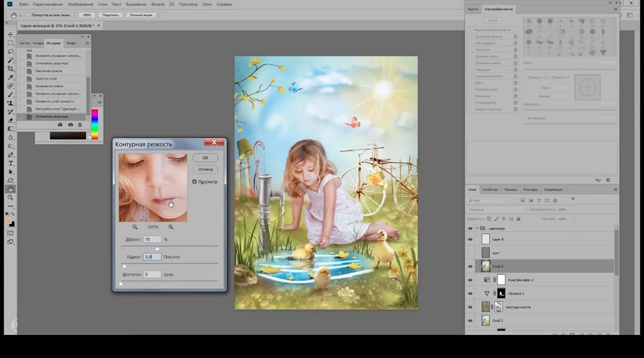The height and width of the screenshot is (358, 644).
Task: Select the Blur tool
Action: [x=11, y=137]
